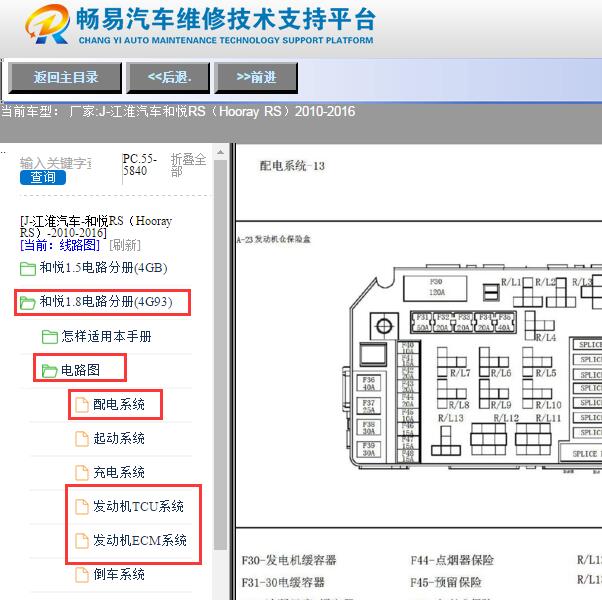Open 怎样适用本手册 folder item
Screen dimensions: 602x600
(x=106, y=336)
